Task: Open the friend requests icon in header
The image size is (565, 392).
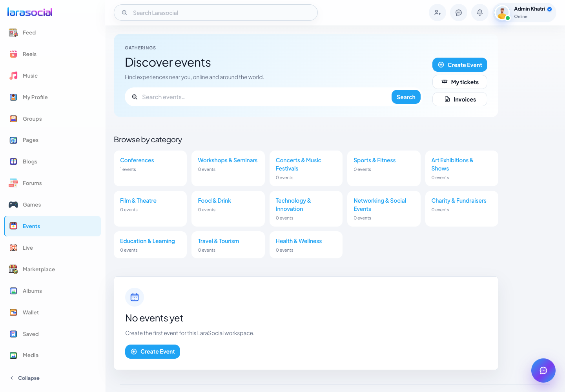Action: 437,13
